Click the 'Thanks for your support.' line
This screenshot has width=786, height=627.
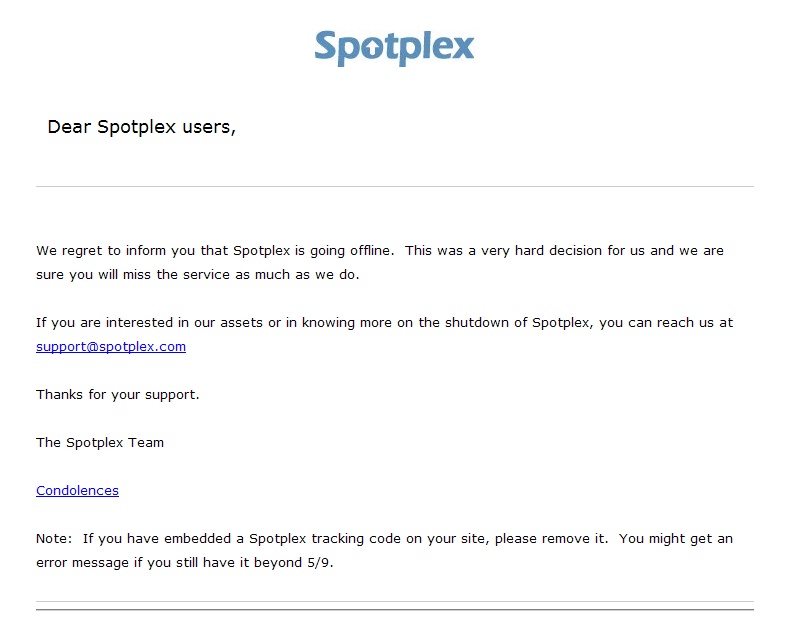[118, 395]
